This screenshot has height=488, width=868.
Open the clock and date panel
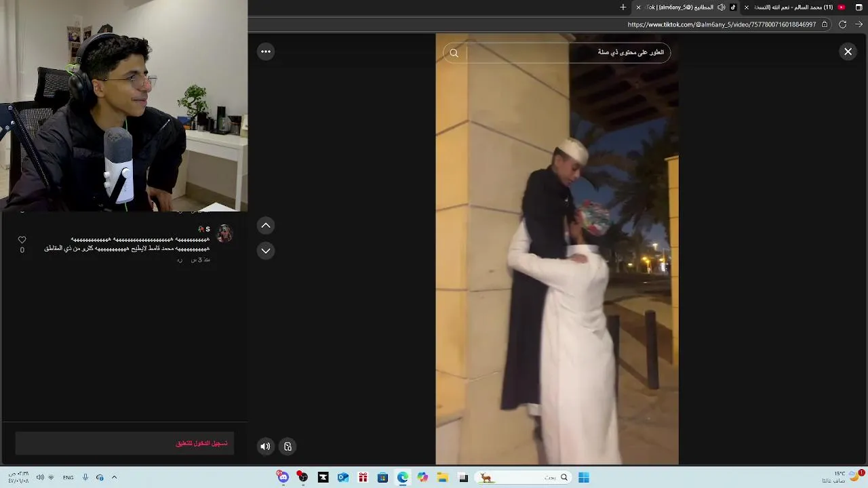pyautogui.click(x=18, y=477)
